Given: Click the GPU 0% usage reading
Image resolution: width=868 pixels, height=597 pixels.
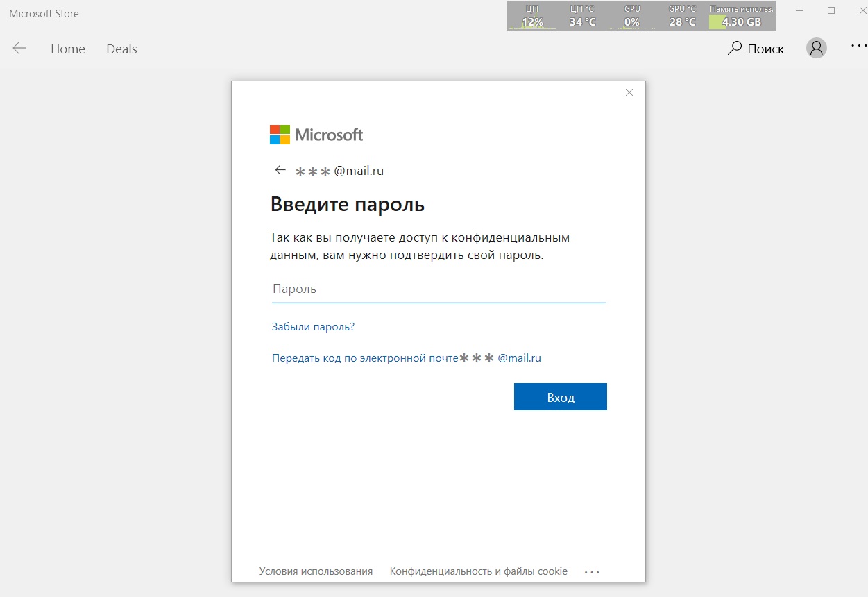Looking at the screenshot, I should click(632, 16).
